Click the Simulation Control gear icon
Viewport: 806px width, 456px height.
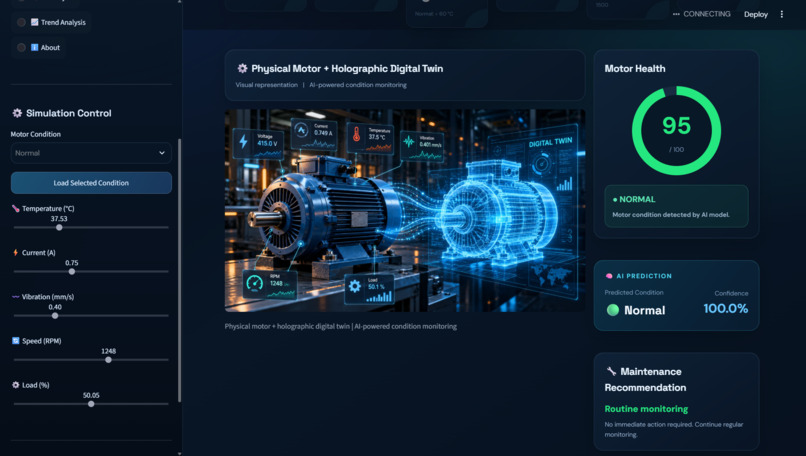17,113
